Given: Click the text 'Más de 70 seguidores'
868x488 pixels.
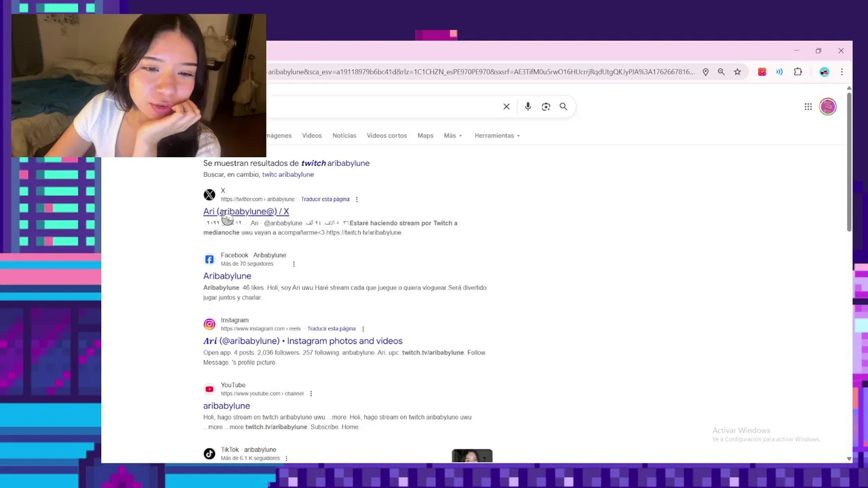Looking at the screenshot, I should click(x=247, y=264).
